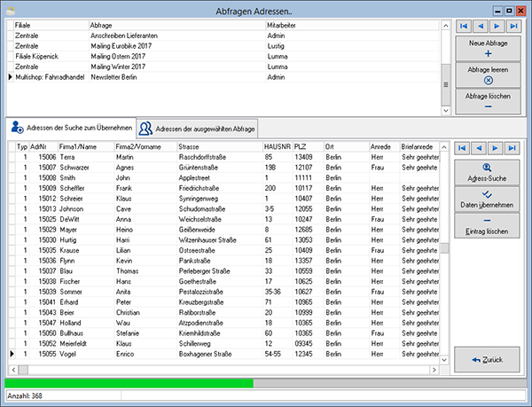The height and width of the screenshot is (407, 532).
Task: Select address row 15055 Vogel
Action: (224, 354)
